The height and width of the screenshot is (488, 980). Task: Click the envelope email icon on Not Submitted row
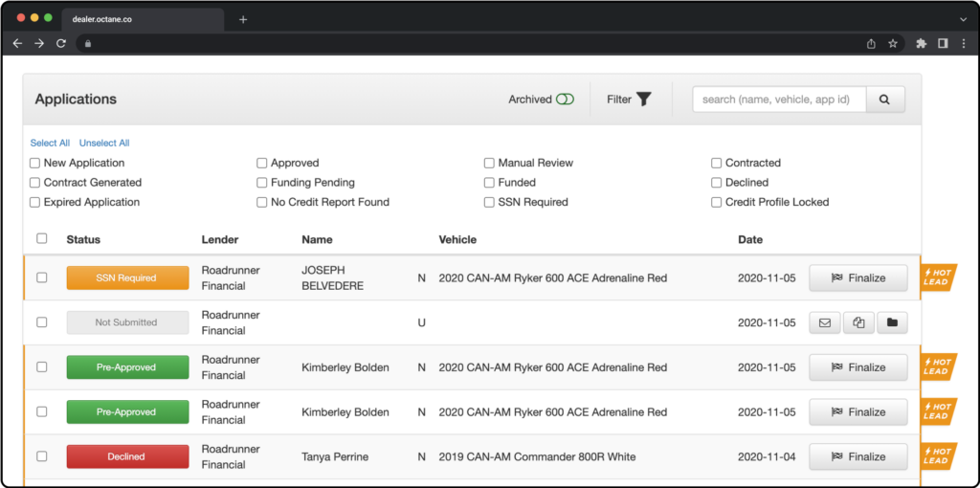tap(824, 323)
